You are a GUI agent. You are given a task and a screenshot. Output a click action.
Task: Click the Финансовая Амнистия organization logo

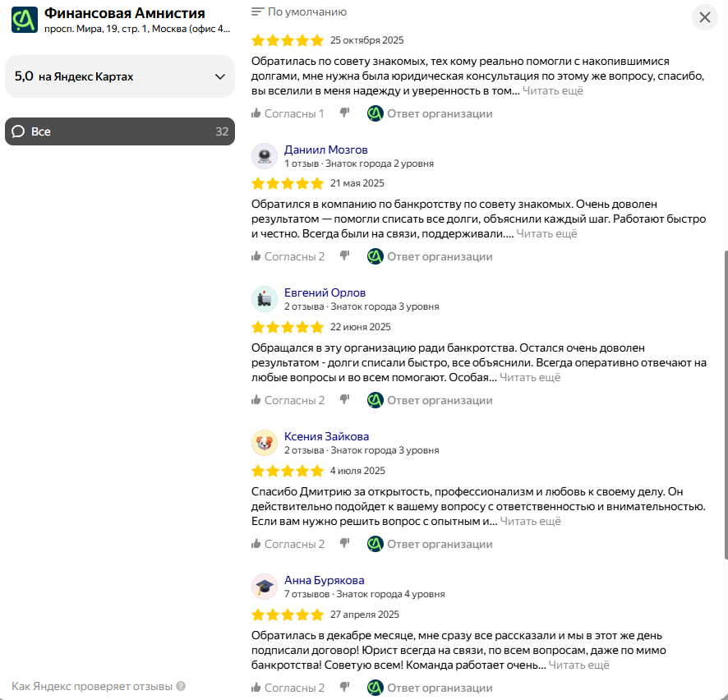click(x=25, y=19)
